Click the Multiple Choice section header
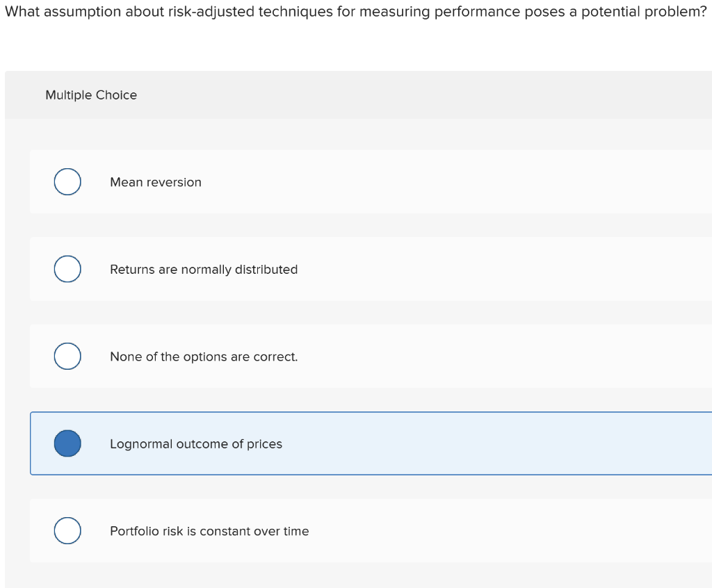This screenshot has width=712, height=588. tap(91, 95)
